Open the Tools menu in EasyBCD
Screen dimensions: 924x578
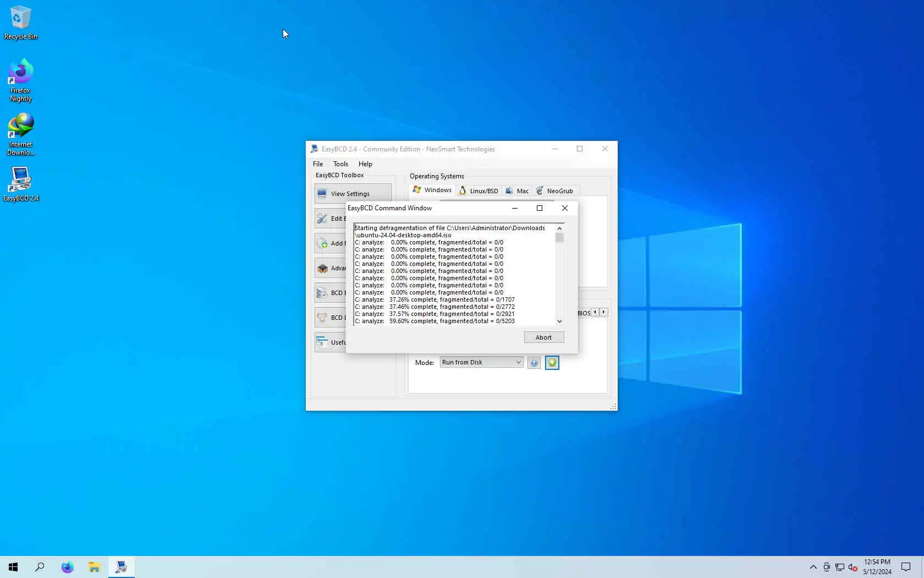(340, 164)
